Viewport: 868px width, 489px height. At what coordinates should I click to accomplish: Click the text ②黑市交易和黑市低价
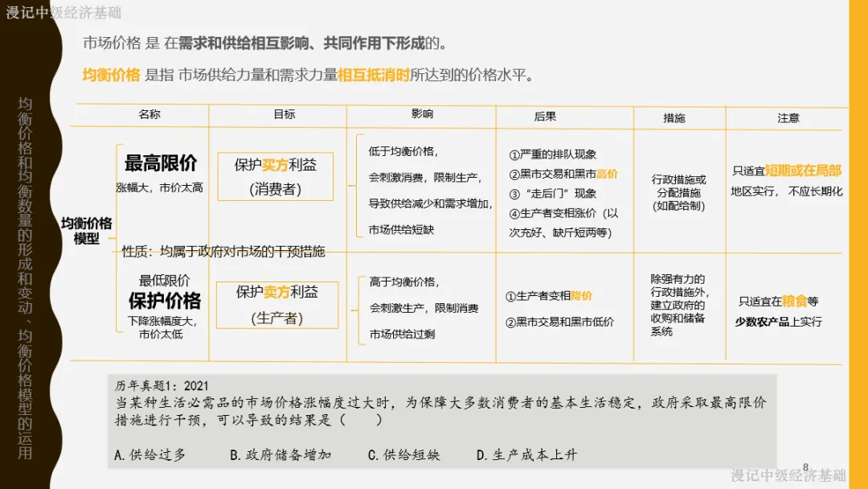(x=559, y=322)
